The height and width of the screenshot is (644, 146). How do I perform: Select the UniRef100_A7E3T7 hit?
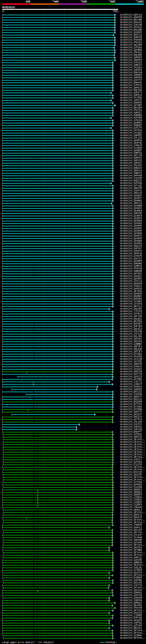pos(131,459)
